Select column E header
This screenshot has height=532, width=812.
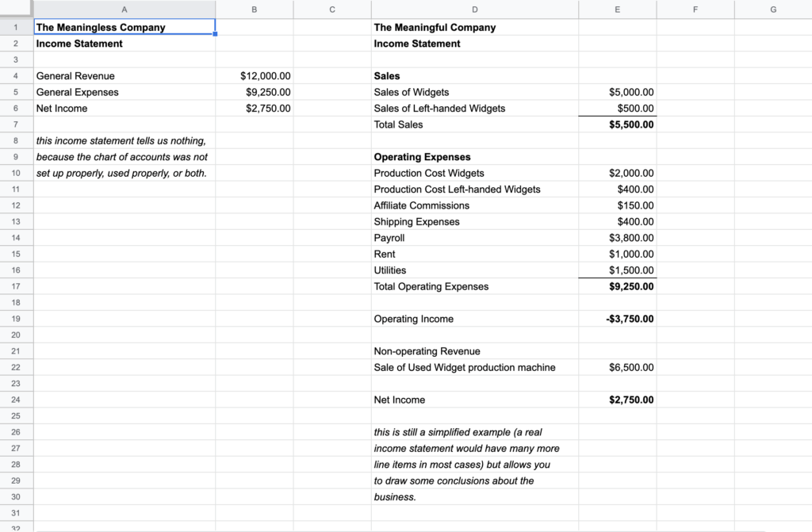[x=617, y=10]
